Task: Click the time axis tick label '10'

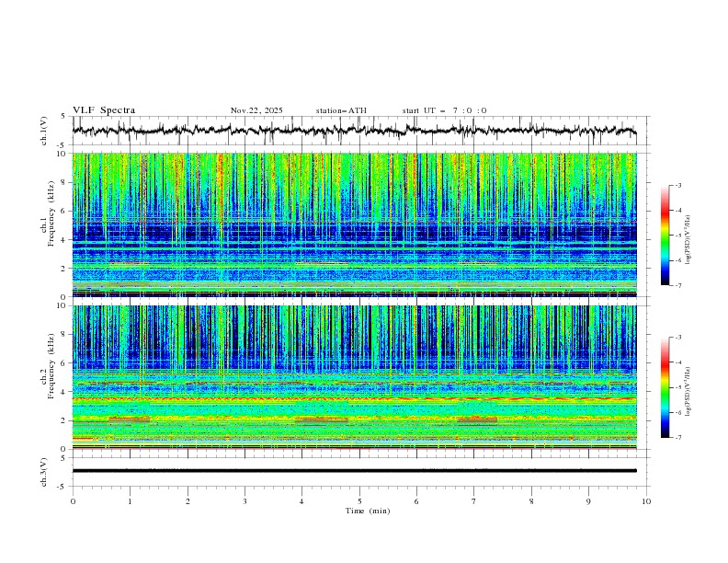Action: coord(646,501)
